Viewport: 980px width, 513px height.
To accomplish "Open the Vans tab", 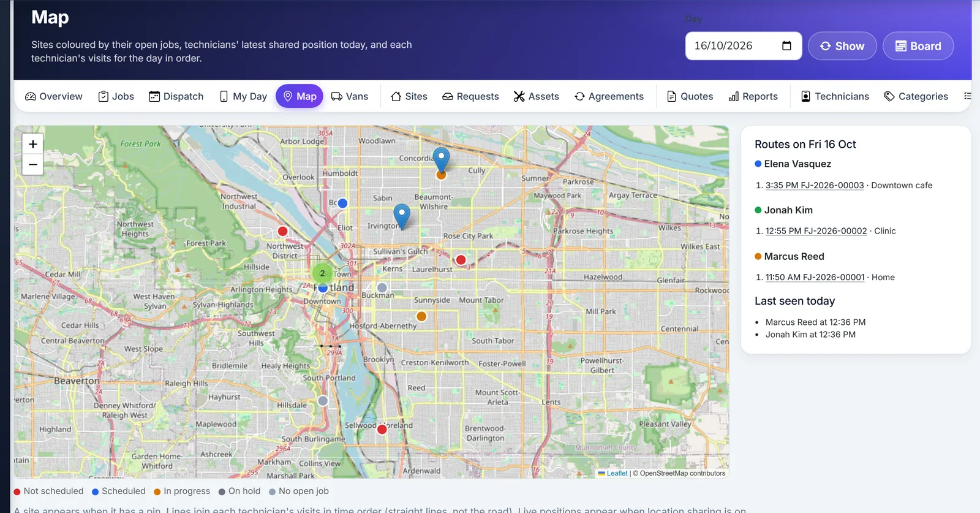I will pos(350,96).
